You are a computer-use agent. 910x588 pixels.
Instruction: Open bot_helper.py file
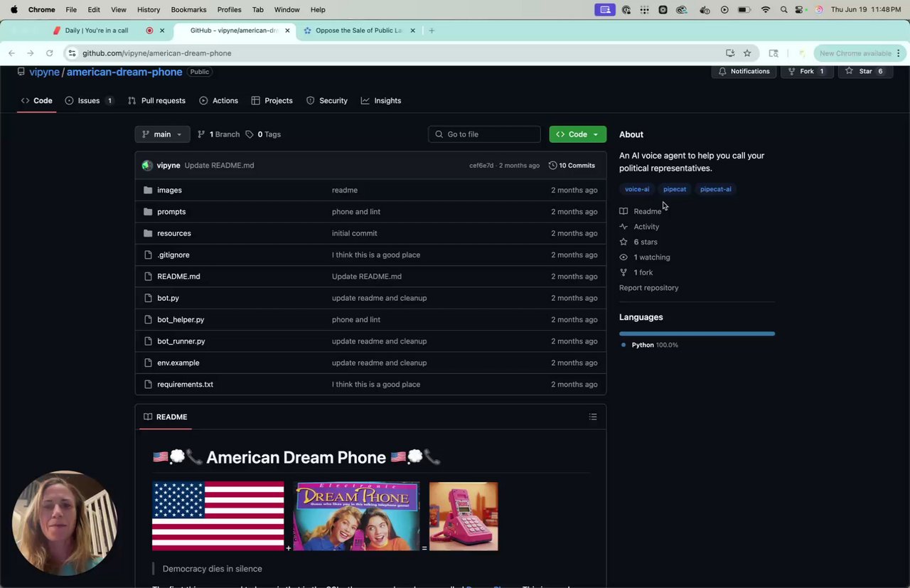[181, 320]
